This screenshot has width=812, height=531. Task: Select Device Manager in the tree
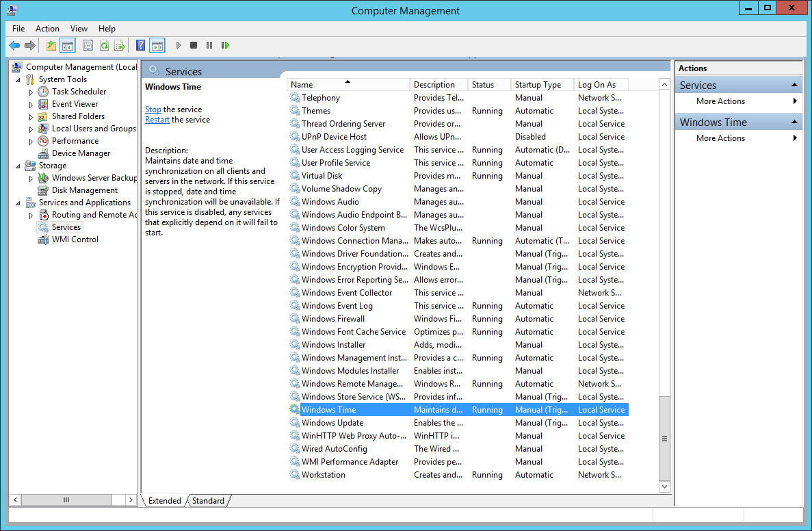click(x=81, y=153)
